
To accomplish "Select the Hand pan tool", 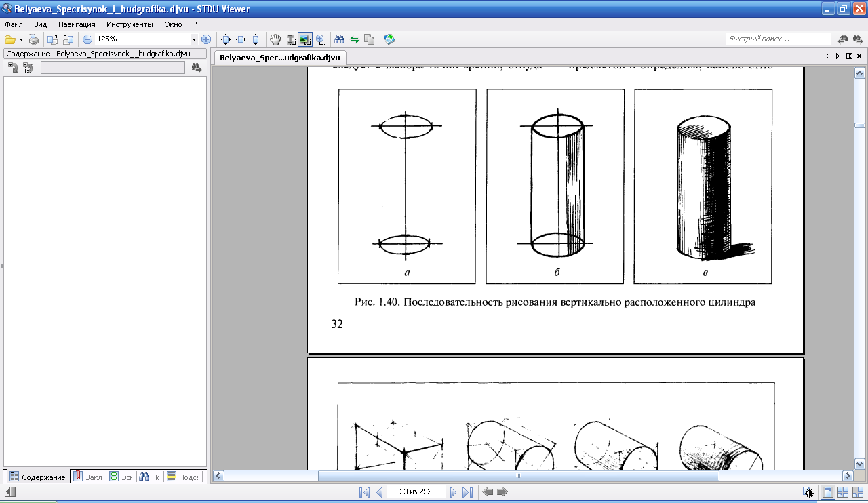I will [275, 39].
